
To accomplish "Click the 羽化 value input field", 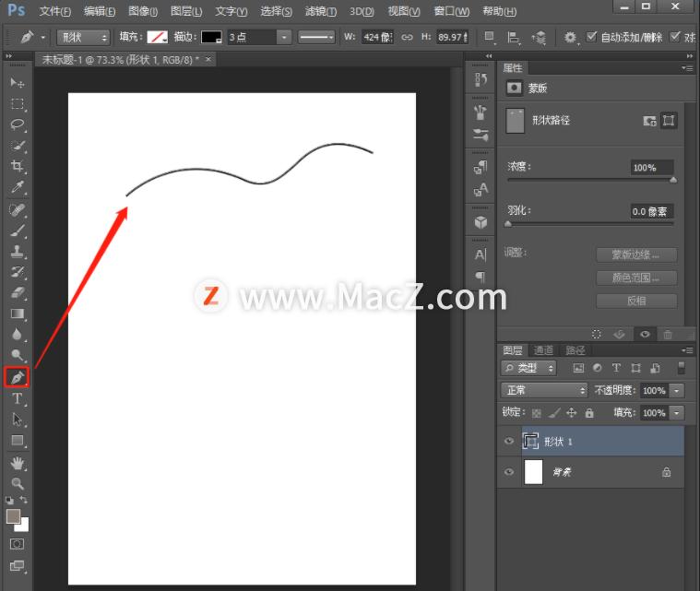I will [651, 211].
